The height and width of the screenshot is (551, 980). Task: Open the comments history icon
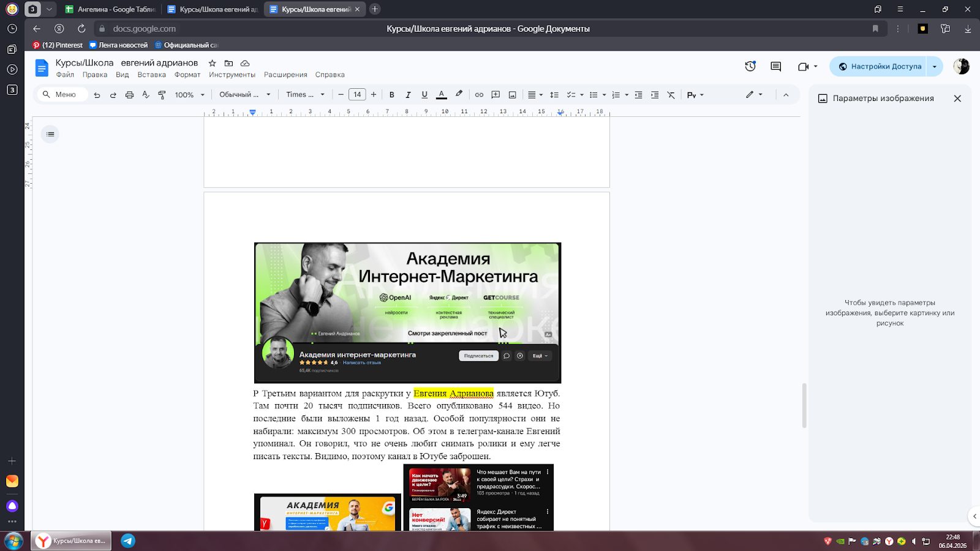coord(775,66)
